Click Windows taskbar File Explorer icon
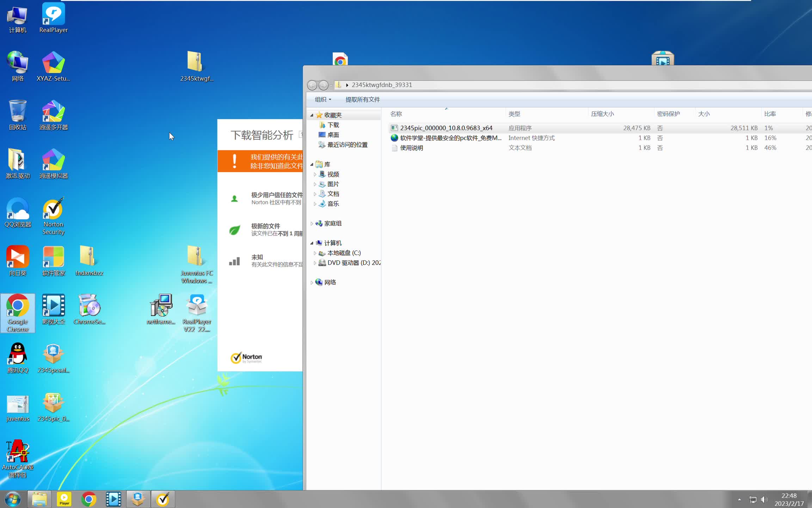 39,499
